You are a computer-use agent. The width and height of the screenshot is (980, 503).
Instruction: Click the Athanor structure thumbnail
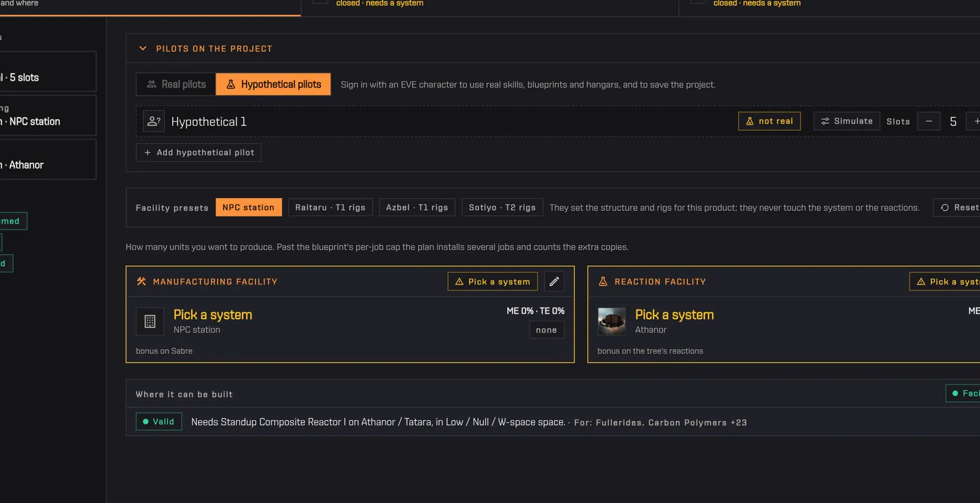pyautogui.click(x=612, y=321)
